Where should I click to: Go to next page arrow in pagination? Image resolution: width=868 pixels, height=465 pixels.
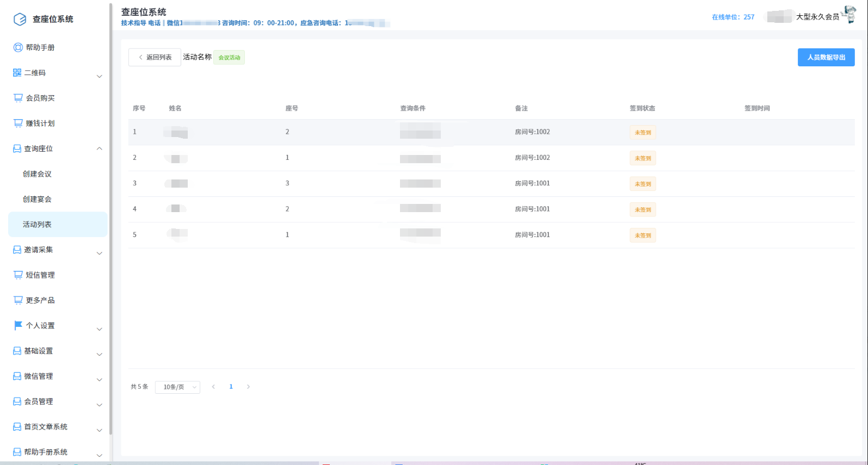point(248,387)
